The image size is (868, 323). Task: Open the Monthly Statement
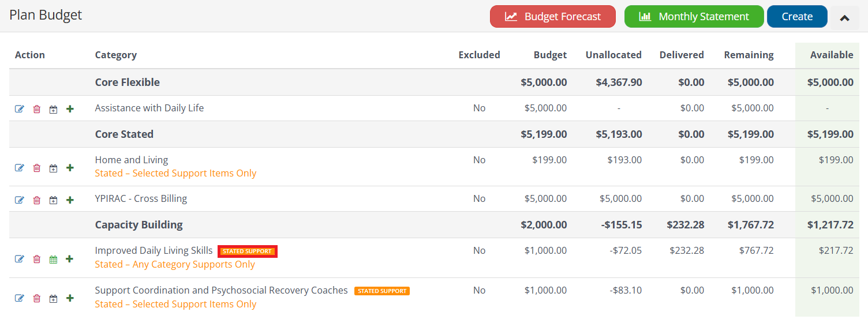pos(694,17)
